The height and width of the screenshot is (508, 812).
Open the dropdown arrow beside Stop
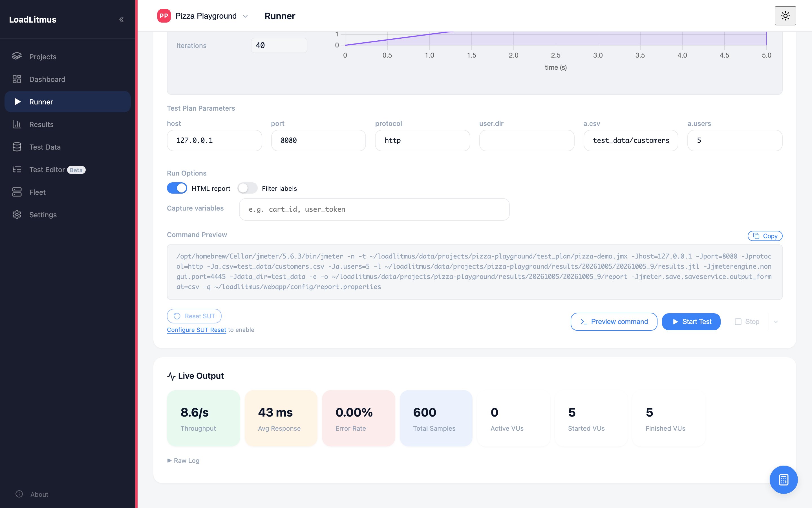click(x=776, y=321)
